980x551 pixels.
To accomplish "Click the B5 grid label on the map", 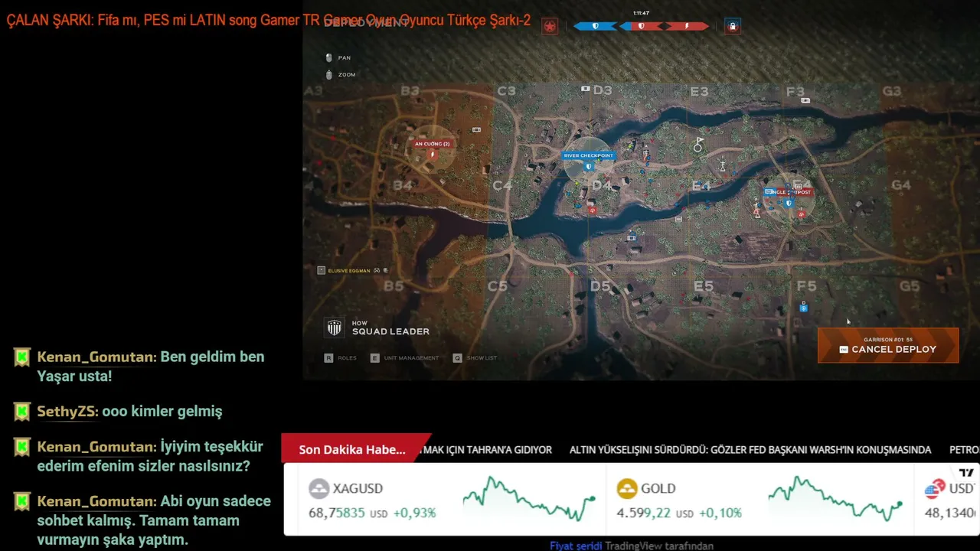I will pos(394,286).
